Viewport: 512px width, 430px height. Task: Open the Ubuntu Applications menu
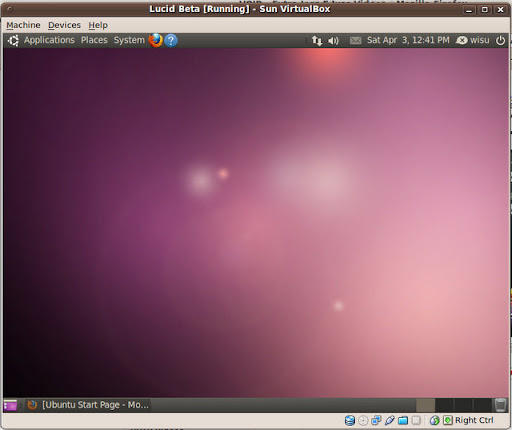pyautogui.click(x=49, y=40)
